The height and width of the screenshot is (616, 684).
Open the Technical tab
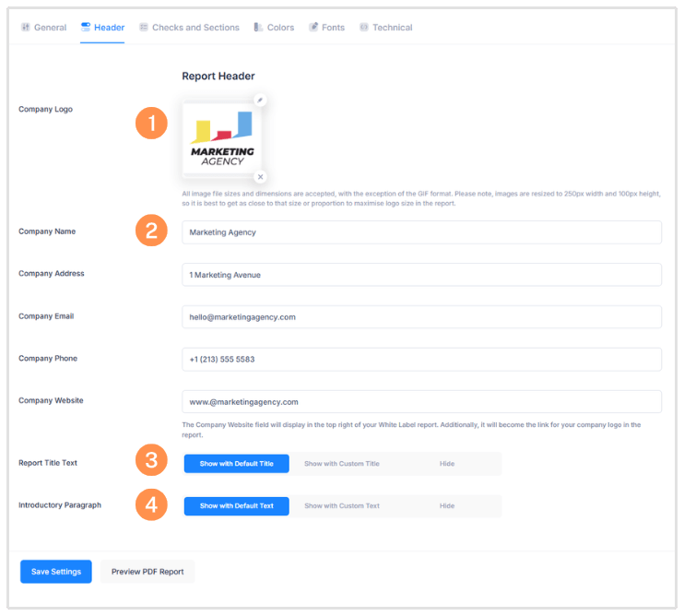pyautogui.click(x=386, y=28)
